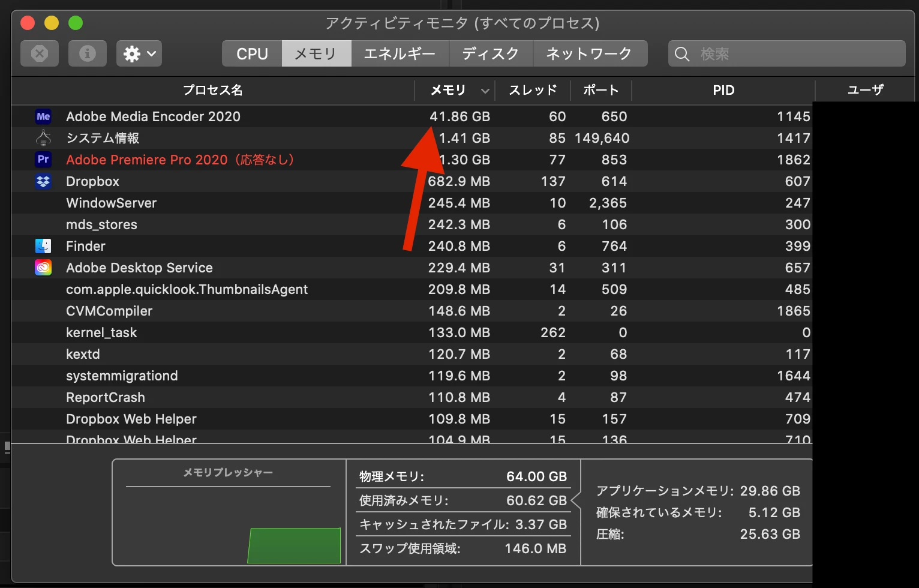Viewport: 919px width, 588px height.
Task: Select the メモリ tab
Action: tap(316, 53)
